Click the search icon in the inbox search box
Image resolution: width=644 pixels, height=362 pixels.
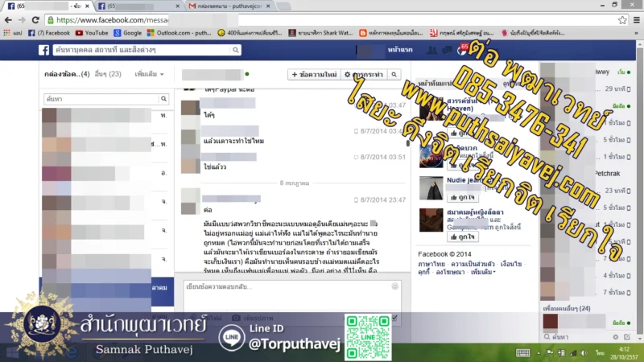(x=163, y=99)
